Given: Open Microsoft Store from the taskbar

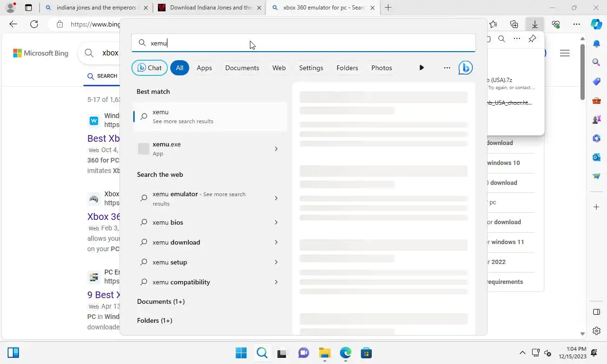Looking at the screenshot, I should click(366, 353).
